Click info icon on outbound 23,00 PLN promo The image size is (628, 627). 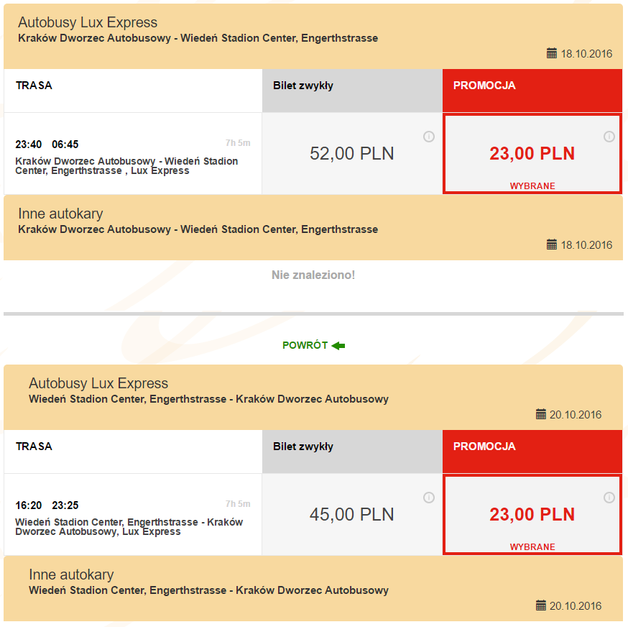tap(609, 137)
